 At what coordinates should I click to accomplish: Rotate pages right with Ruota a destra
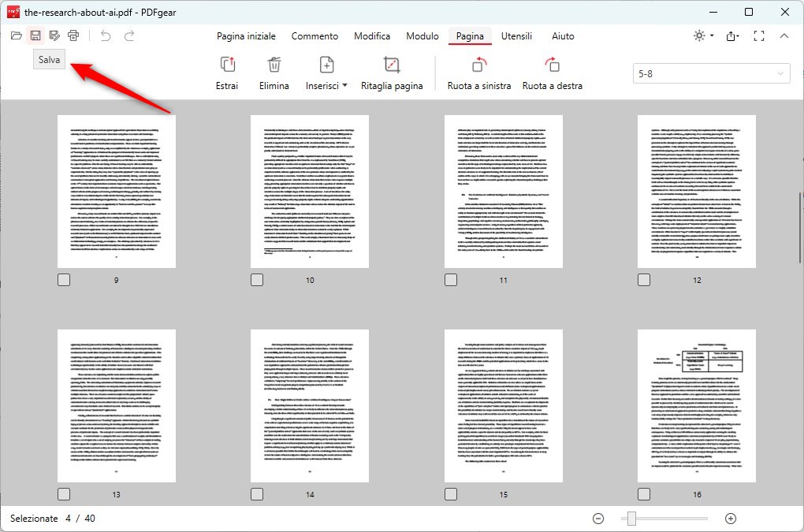(x=552, y=71)
